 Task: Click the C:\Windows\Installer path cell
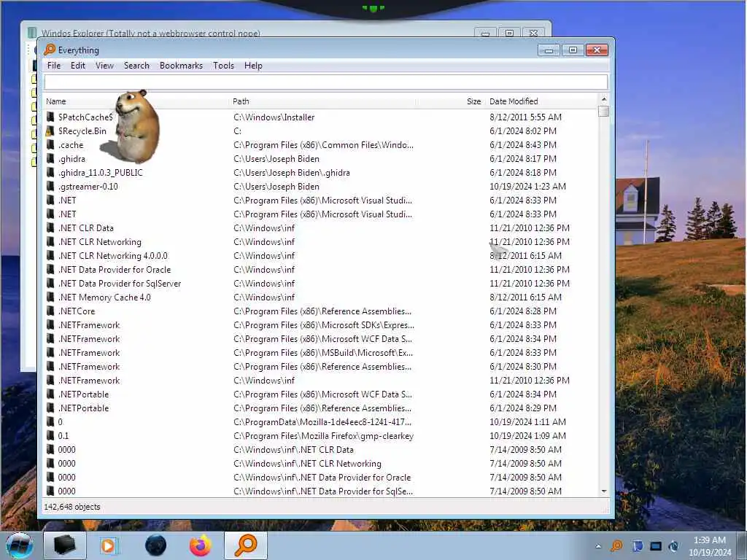pos(274,117)
